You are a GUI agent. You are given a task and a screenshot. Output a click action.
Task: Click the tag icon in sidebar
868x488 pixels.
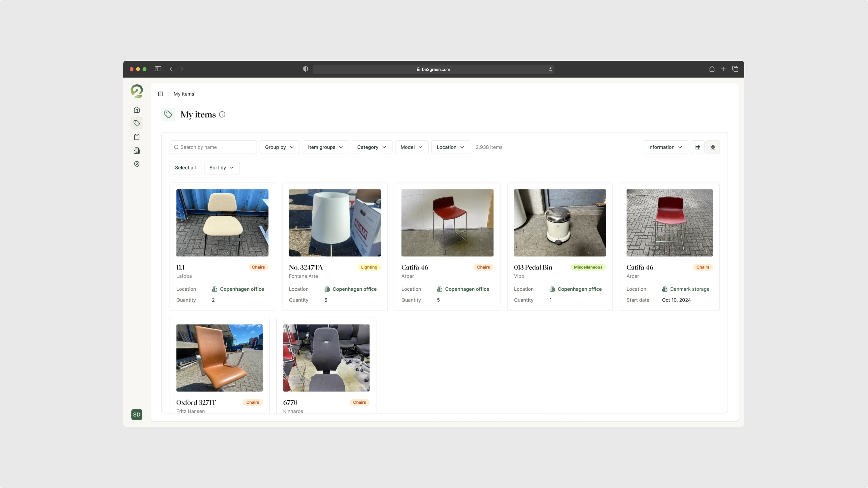136,123
